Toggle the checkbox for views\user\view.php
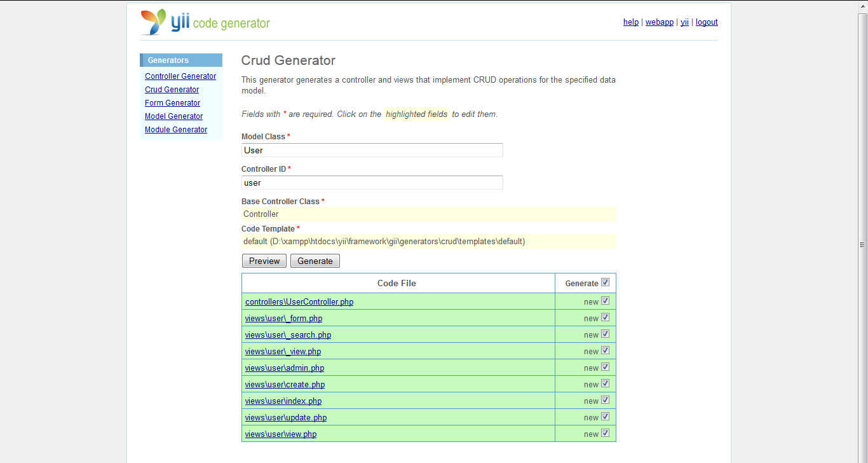The image size is (868, 463). tap(605, 432)
